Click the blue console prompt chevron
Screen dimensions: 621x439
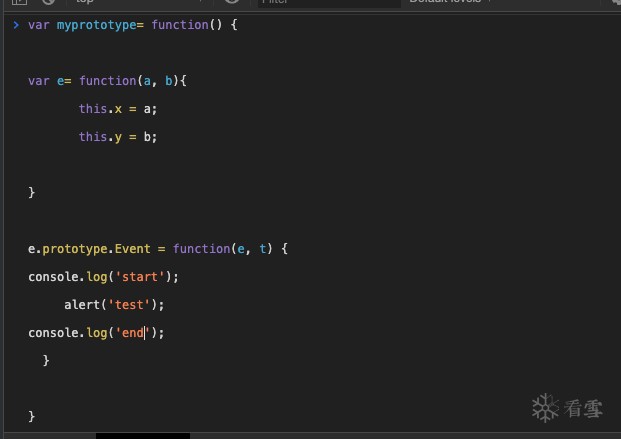pyautogui.click(x=16, y=25)
